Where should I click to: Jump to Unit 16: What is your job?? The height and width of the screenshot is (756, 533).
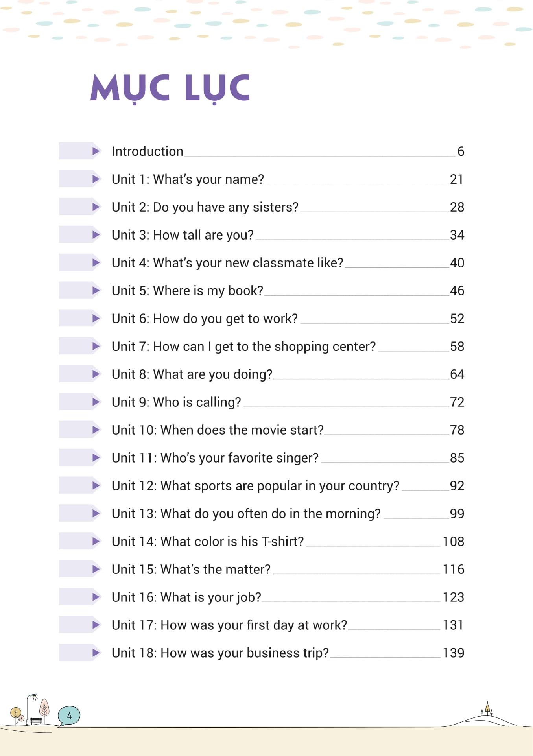click(x=186, y=597)
